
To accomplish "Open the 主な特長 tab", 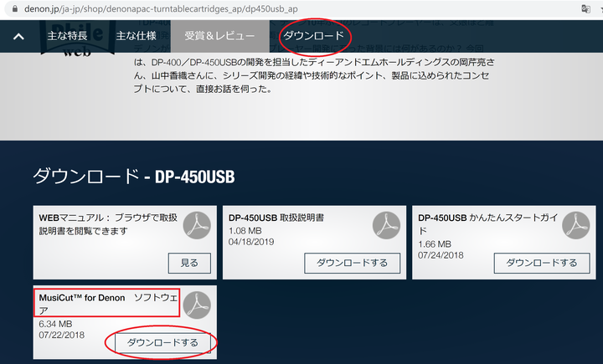I will tap(67, 36).
